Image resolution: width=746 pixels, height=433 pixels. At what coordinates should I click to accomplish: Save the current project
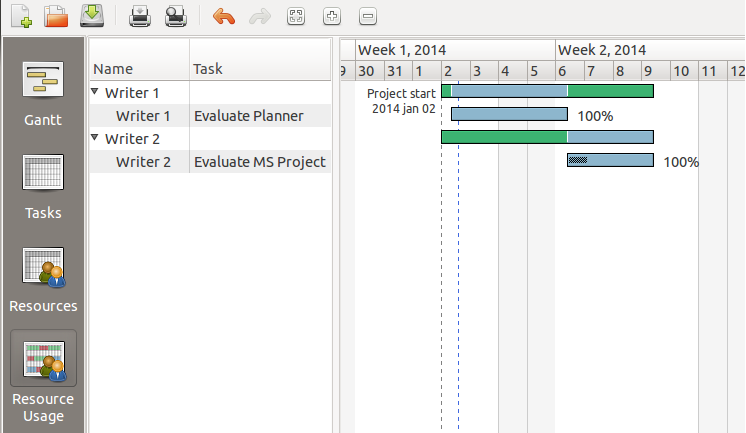(92, 16)
